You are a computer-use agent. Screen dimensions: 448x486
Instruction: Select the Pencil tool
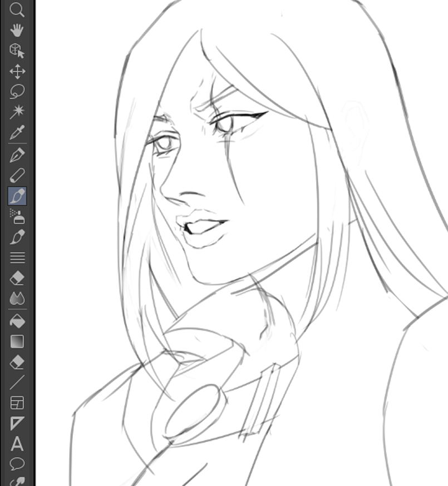pos(17,175)
